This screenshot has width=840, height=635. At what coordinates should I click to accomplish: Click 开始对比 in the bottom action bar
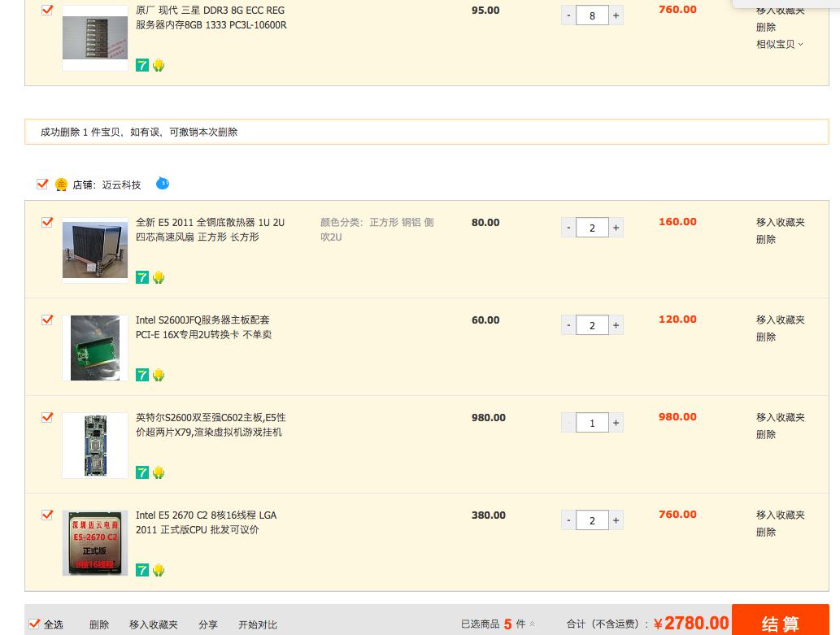pyautogui.click(x=258, y=624)
